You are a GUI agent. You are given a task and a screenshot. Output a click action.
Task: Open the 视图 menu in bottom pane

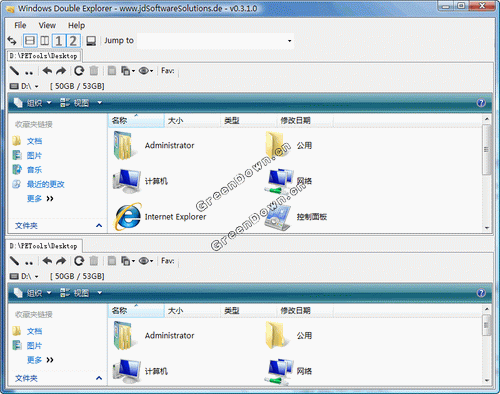(x=81, y=293)
